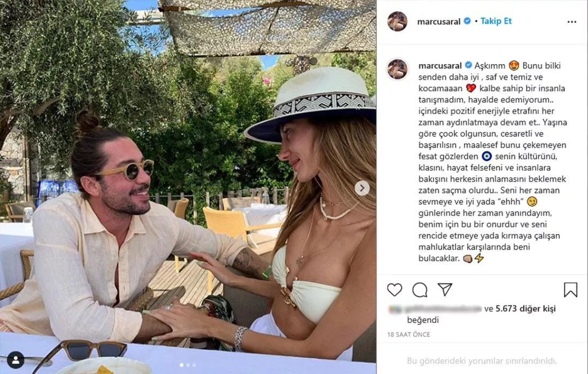The height and width of the screenshot is (374, 588).
Task: Save post with the bookmark icon
Action: (570, 290)
